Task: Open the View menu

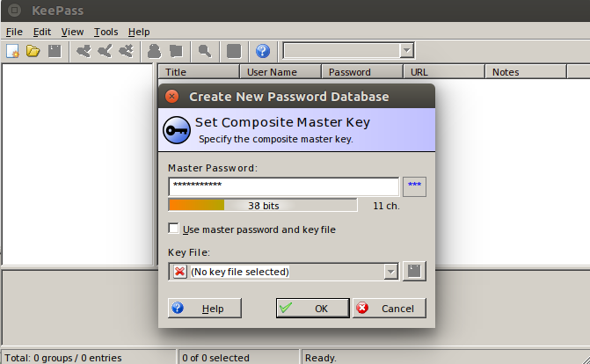Action: [x=72, y=32]
